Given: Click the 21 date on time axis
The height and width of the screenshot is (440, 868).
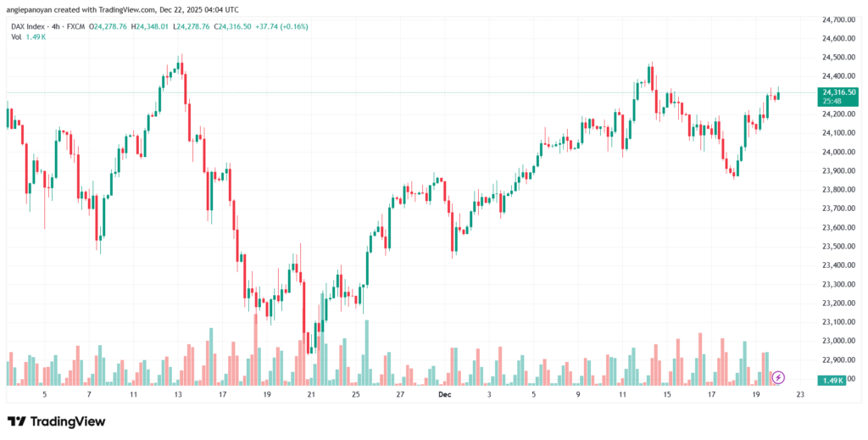Looking at the screenshot, I should click(311, 395).
